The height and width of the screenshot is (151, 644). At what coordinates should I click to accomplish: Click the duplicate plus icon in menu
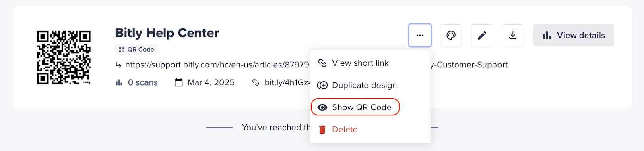[322, 85]
